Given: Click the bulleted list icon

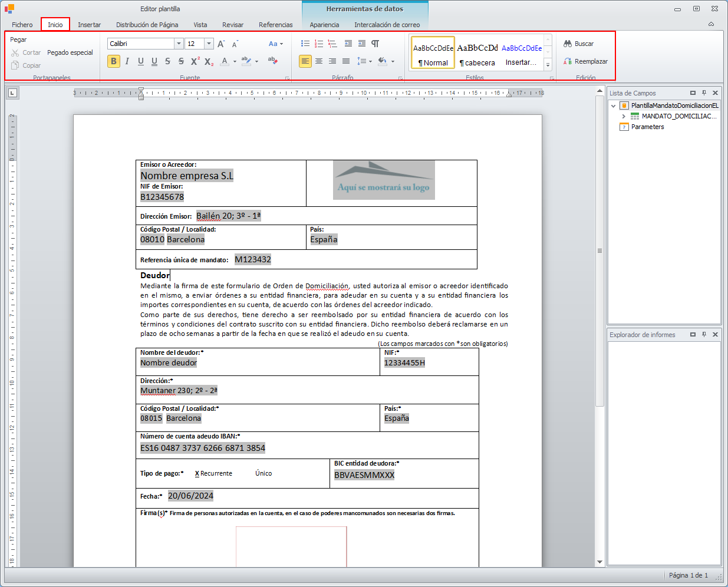Looking at the screenshot, I should pyautogui.click(x=305, y=44).
